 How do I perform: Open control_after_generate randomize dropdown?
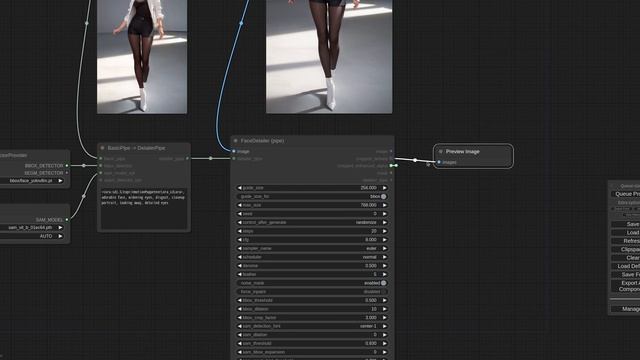coord(312,222)
